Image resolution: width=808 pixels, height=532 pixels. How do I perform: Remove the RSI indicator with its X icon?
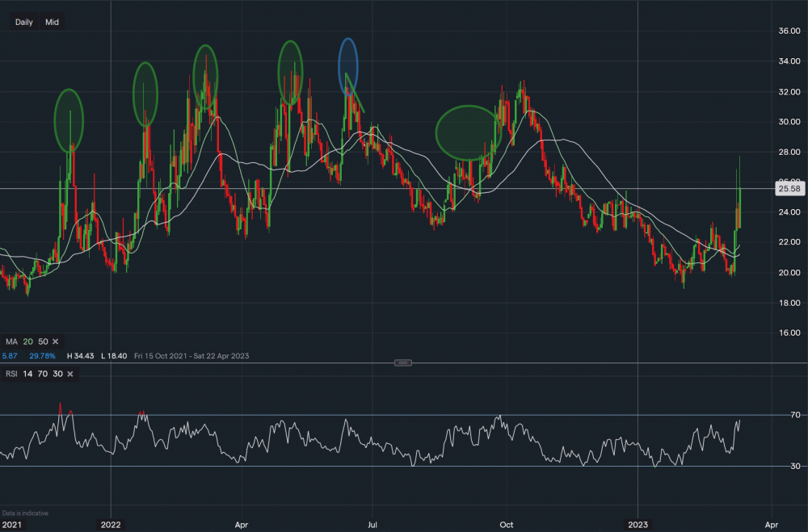tap(70, 374)
